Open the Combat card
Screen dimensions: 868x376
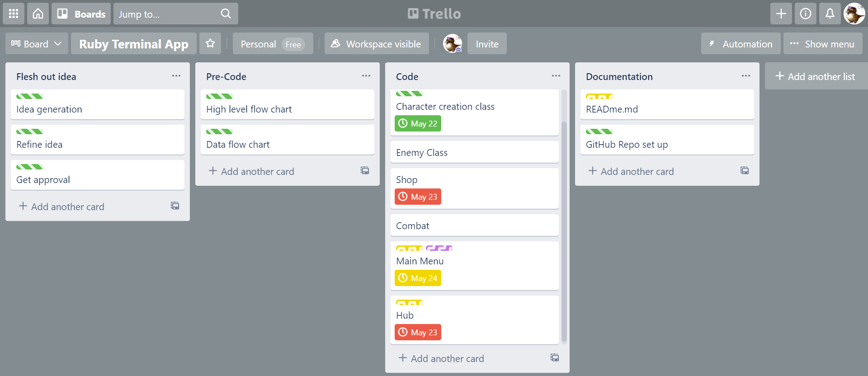[x=475, y=225]
